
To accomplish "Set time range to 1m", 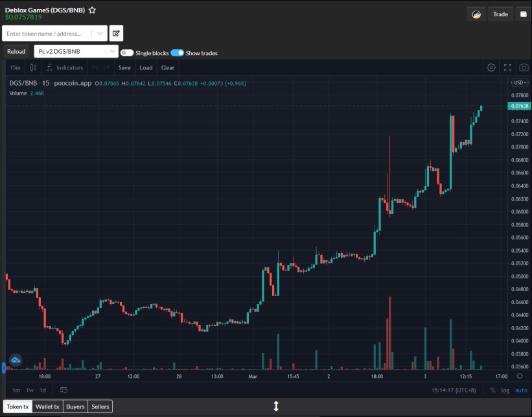I will 16,390.
